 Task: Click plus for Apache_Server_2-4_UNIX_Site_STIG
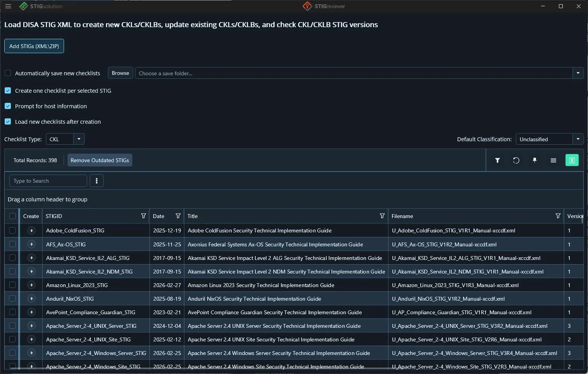click(31, 339)
